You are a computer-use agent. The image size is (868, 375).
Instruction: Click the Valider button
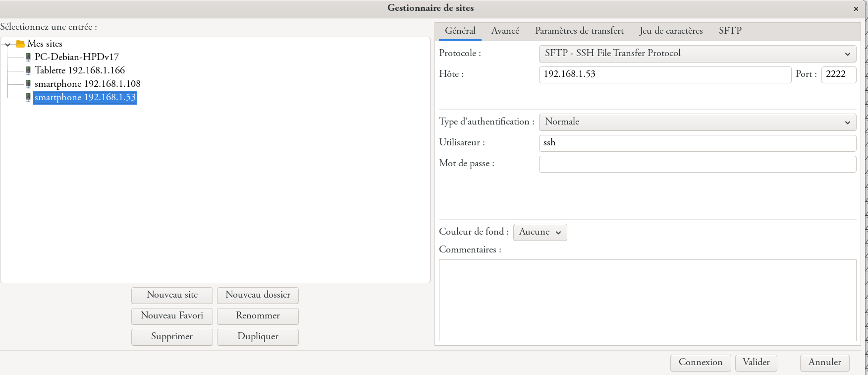pos(756,363)
